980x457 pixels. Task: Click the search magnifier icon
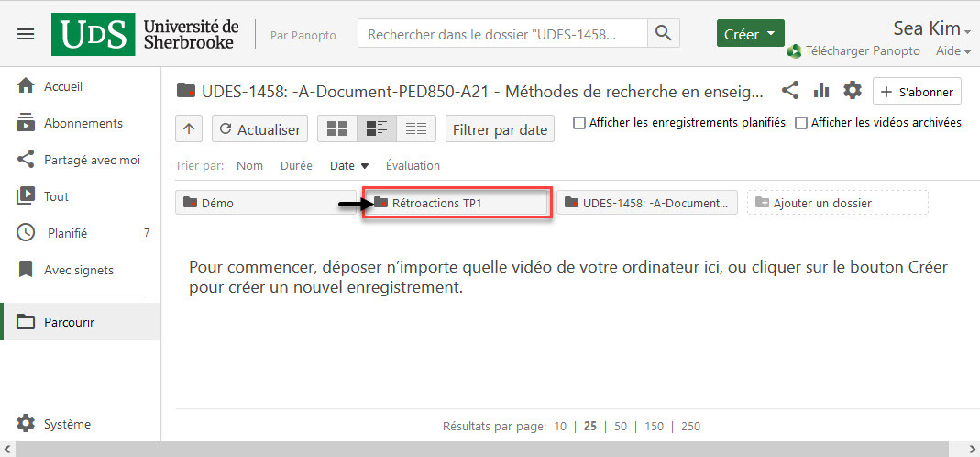(x=664, y=34)
